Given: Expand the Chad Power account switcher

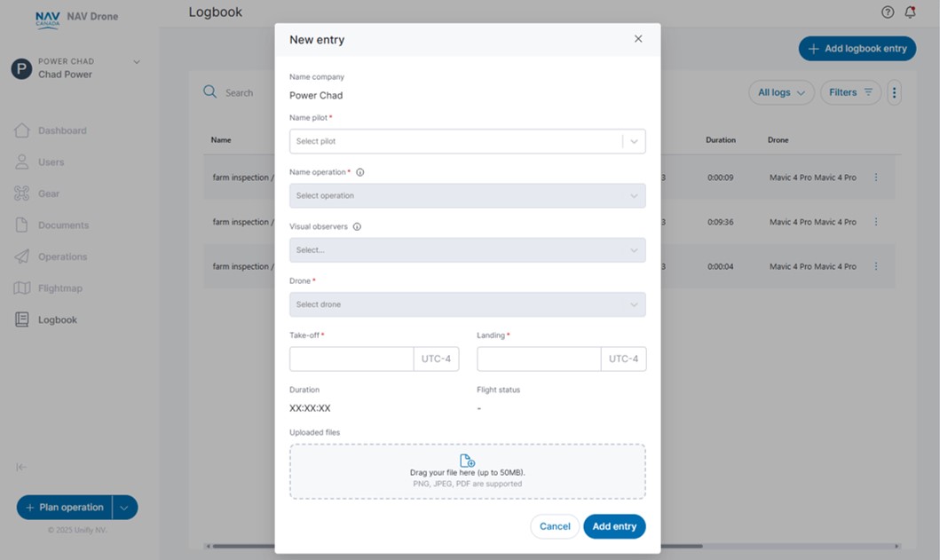Looking at the screenshot, I should [137, 62].
